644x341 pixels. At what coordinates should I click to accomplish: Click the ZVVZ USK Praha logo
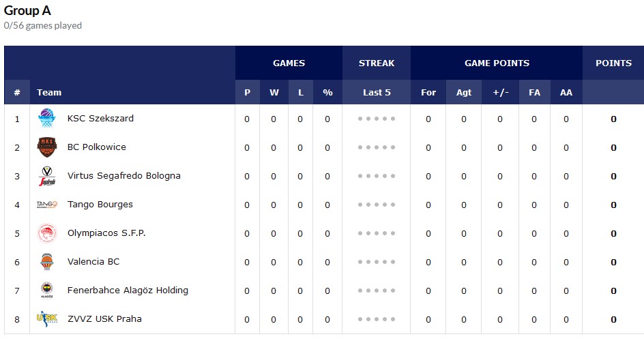click(x=47, y=319)
